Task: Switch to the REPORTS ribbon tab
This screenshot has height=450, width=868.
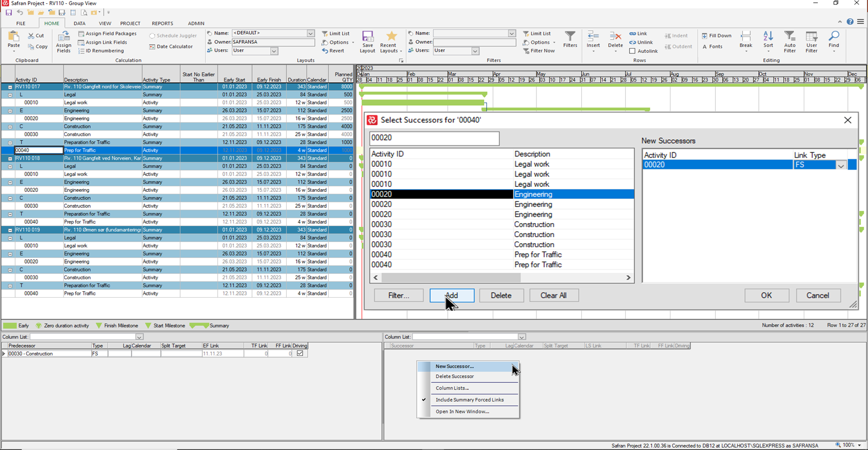Action: pyautogui.click(x=162, y=23)
